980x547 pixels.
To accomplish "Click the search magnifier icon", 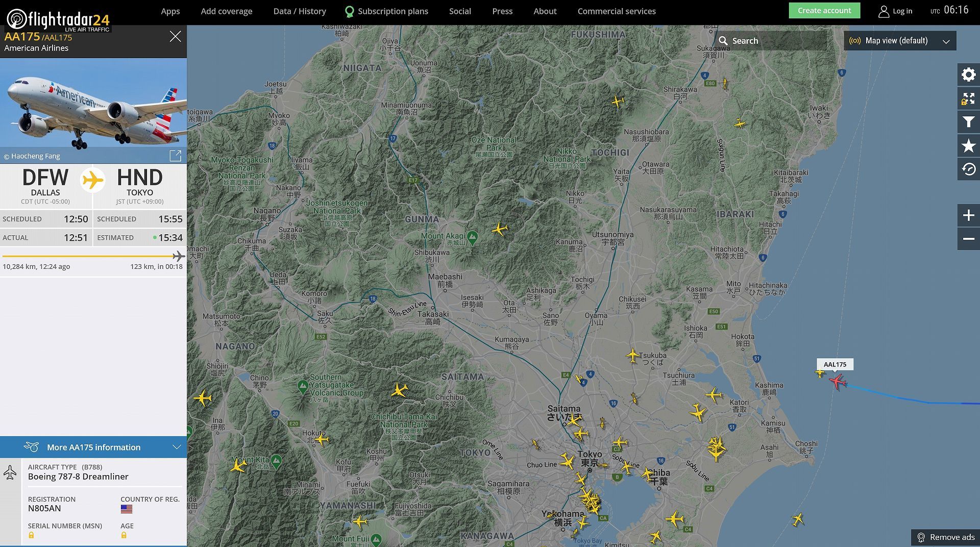I will pyautogui.click(x=723, y=41).
